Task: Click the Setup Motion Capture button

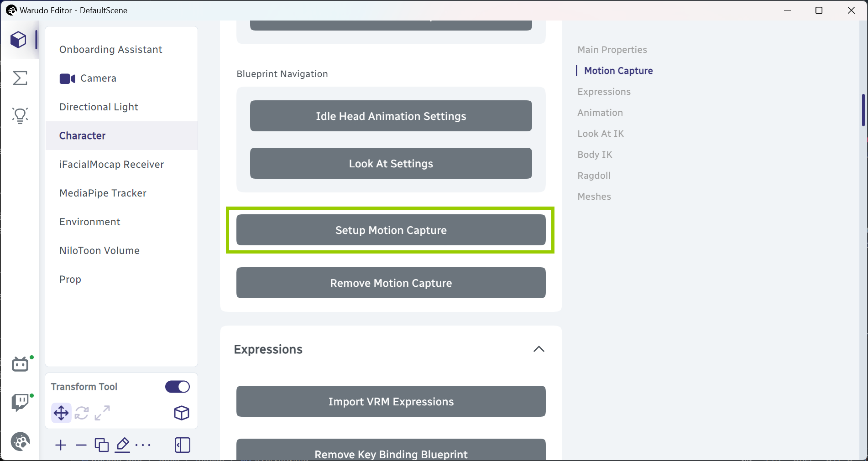Action: (x=391, y=230)
